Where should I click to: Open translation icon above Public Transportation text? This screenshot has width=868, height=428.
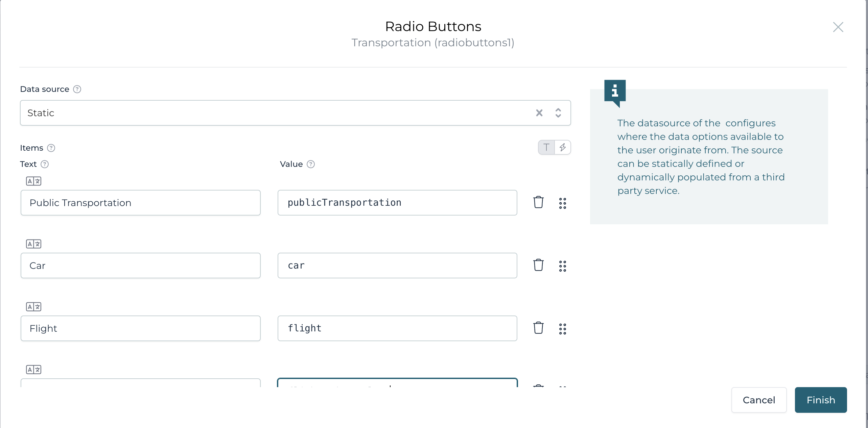(x=33, y=181)
